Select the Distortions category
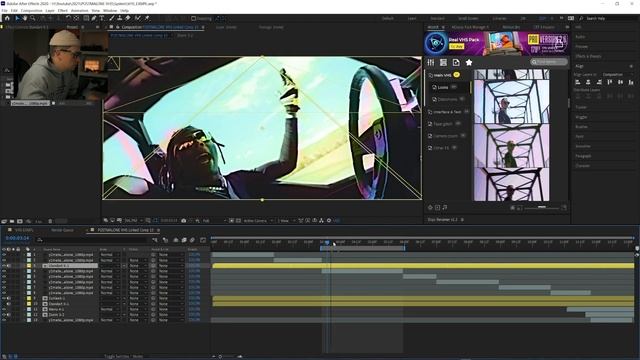This screenshot has width=640, height=360. click(x=447, y=99)
